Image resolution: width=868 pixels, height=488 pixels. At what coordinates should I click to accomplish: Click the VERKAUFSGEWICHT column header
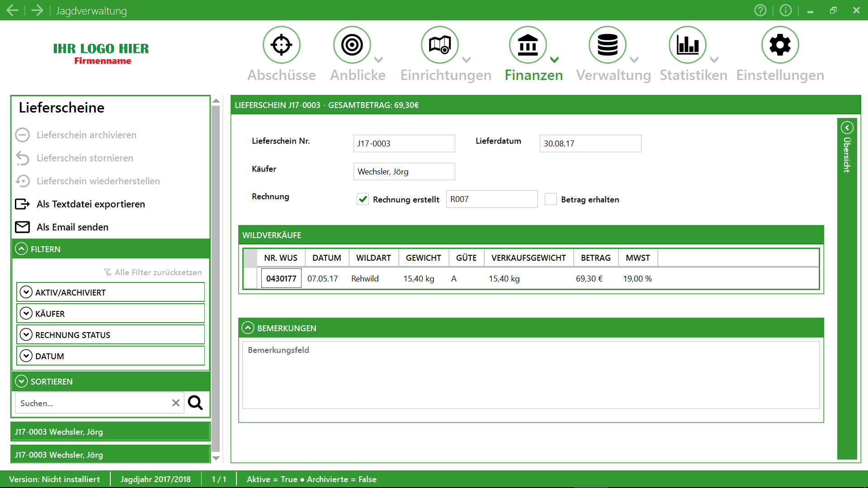click(528, 258)
